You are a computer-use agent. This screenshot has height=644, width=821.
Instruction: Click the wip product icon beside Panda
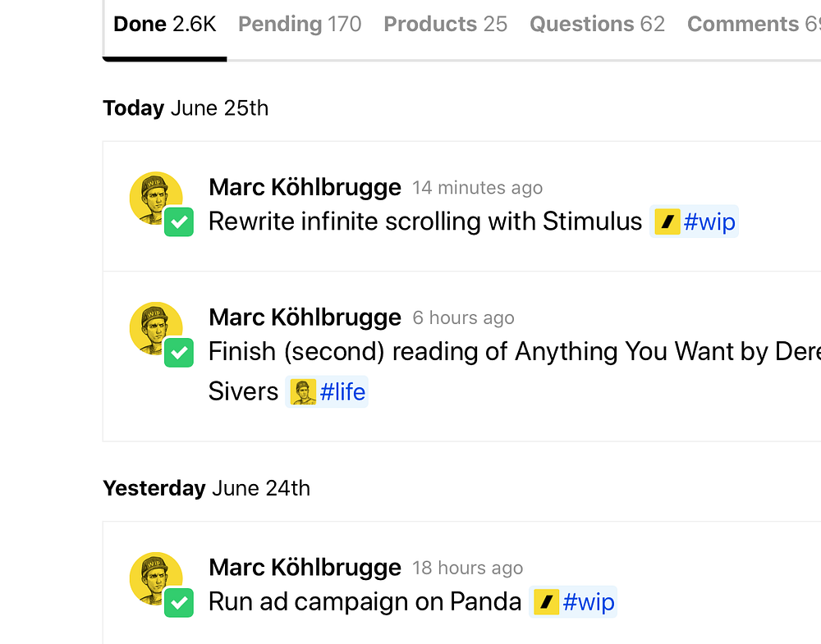547,602
